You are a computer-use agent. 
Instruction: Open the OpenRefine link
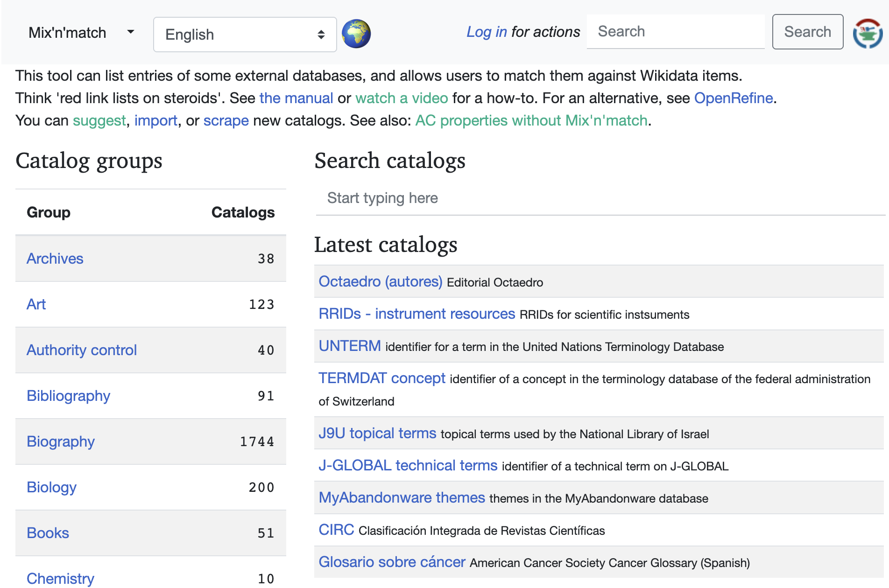[733, 98]
